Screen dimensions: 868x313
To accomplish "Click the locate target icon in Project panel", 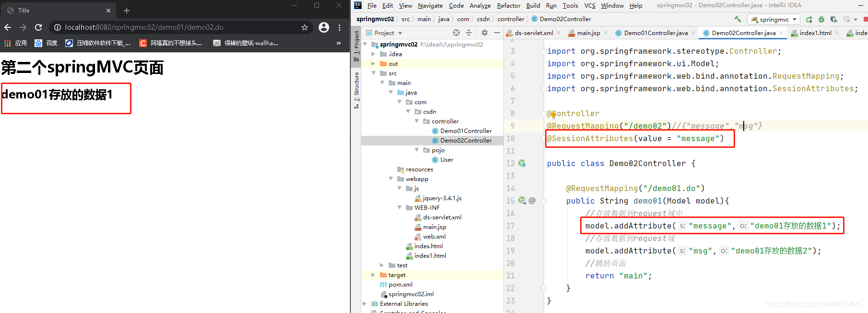I will tap(456, 33).
